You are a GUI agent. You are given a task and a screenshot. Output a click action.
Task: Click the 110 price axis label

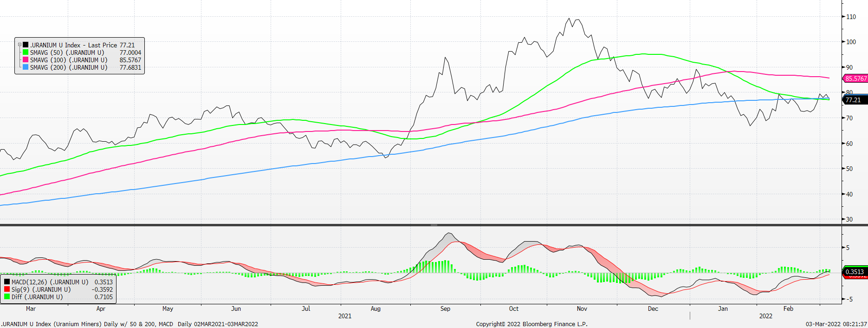point(851,17)
